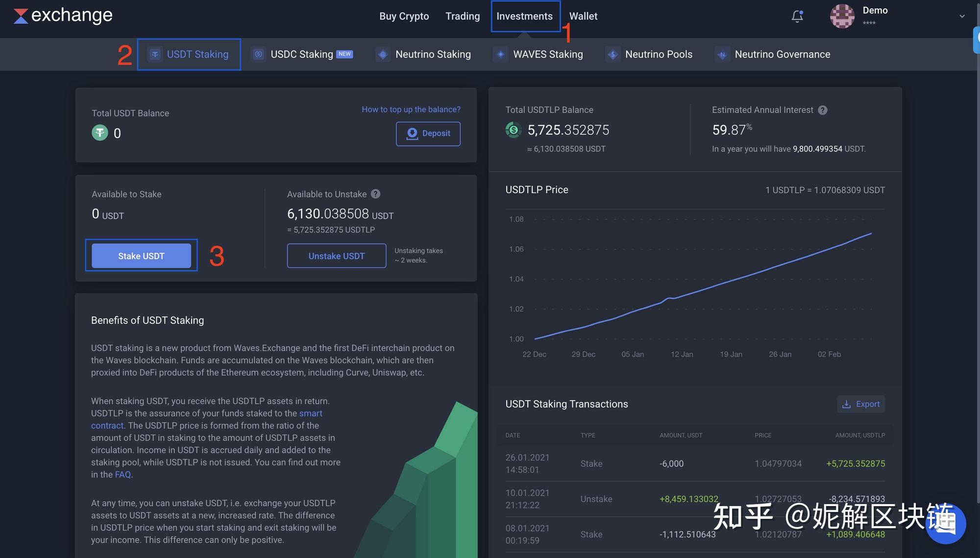This screenshot has width=980, height=558.
Task: Switch to the Neutrino Staking tab
Action: [423, 54]
